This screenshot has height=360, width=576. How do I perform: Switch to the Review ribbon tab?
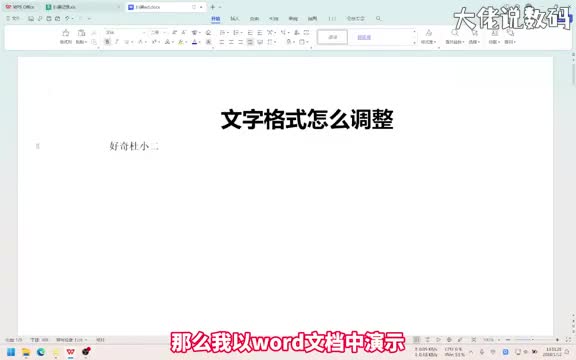(x=293, y=18)
